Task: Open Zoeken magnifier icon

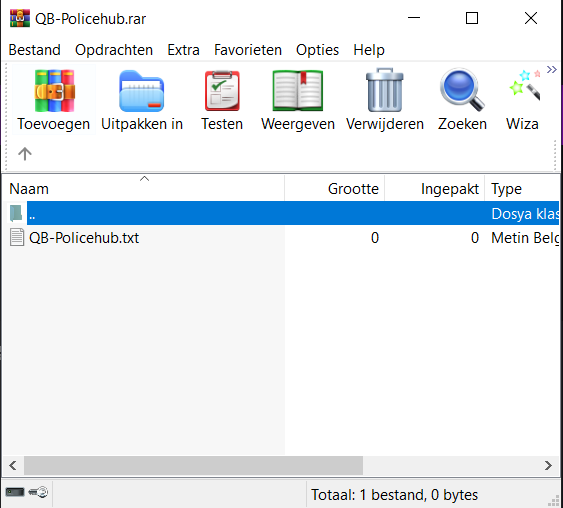Action: click(x=462, y=90)
